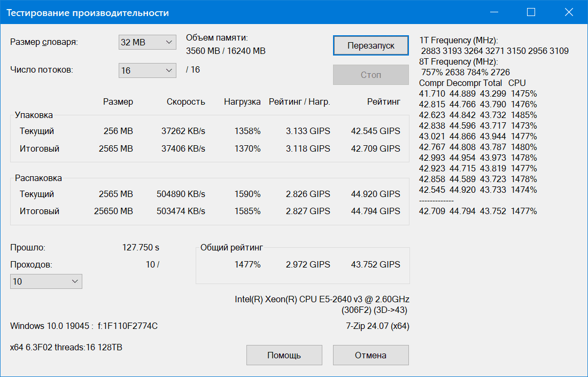This screenshot has height=377, width=588.
Task: Click the Помощь button
Action: pyautogui.click(x=284, y=355)
